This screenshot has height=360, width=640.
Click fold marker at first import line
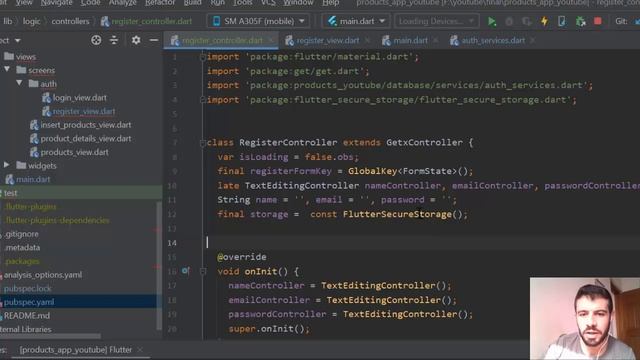(202, 57)
